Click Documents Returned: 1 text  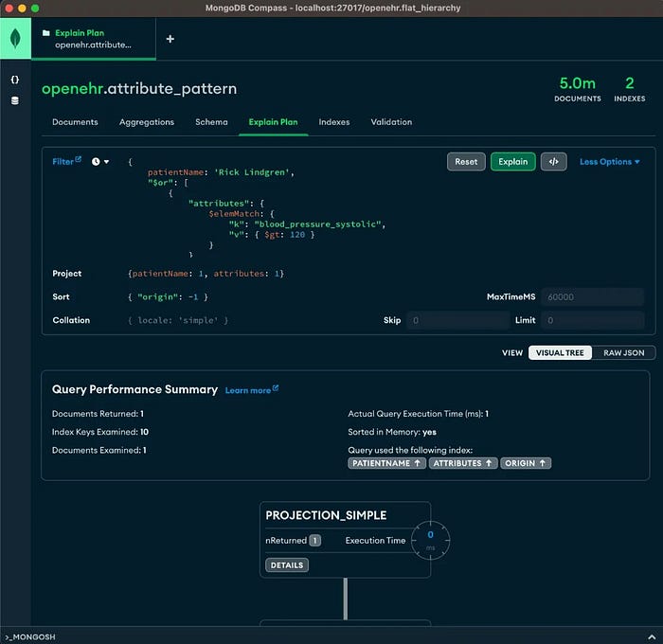pos(98,414)
